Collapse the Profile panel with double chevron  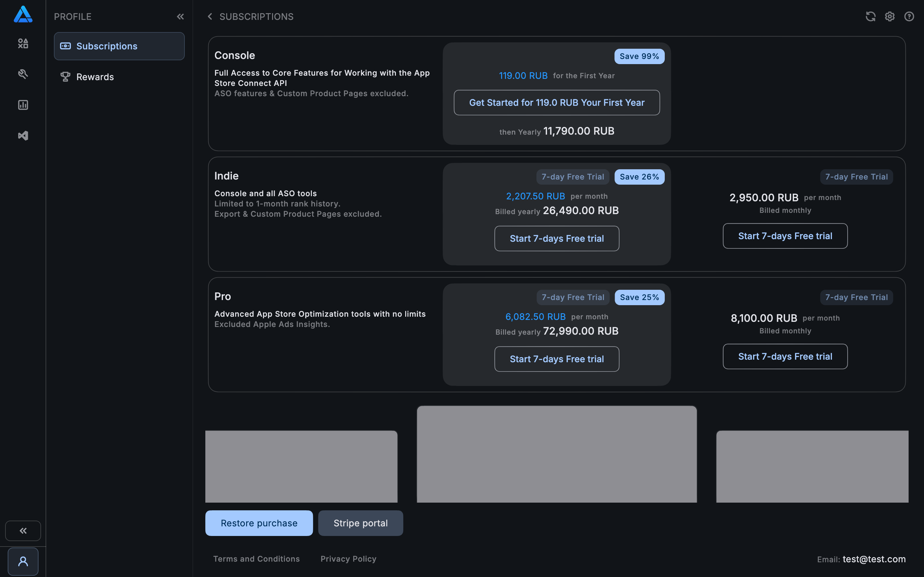[180, 16]
